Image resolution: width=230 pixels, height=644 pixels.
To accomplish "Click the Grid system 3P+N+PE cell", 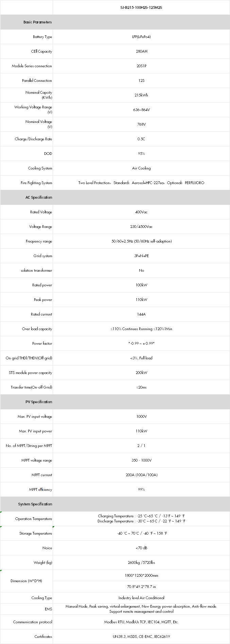I will [141, 256].
